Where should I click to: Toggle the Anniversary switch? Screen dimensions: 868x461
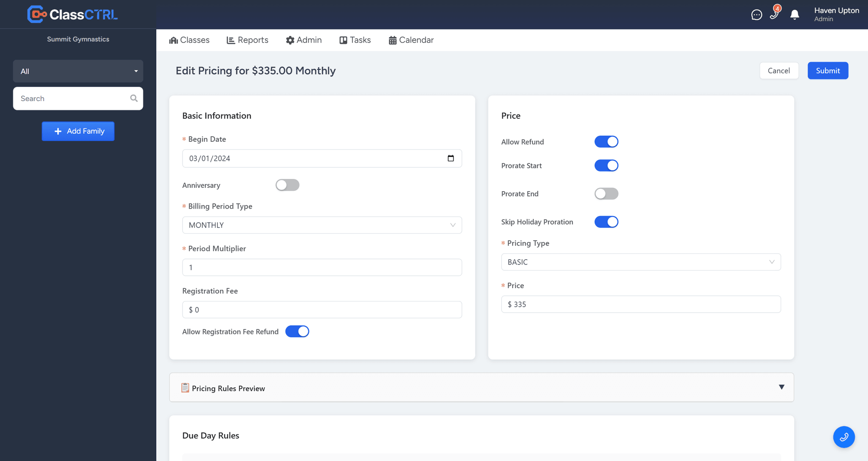click(287, 185)
